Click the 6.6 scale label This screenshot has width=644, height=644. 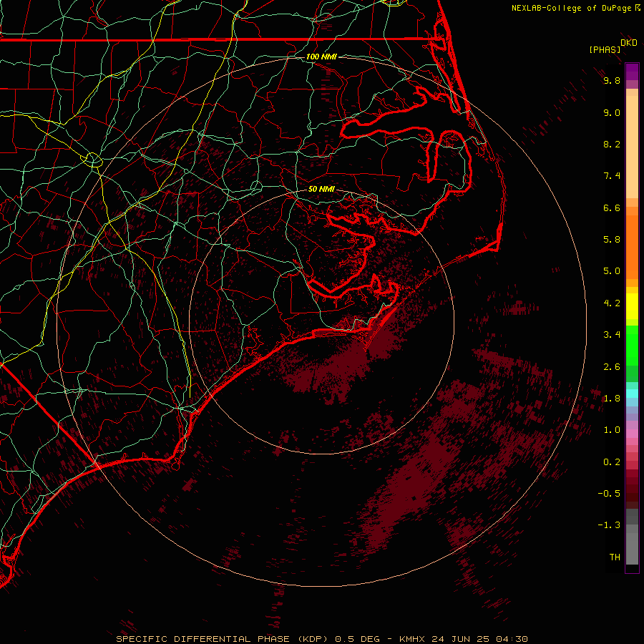612,208
